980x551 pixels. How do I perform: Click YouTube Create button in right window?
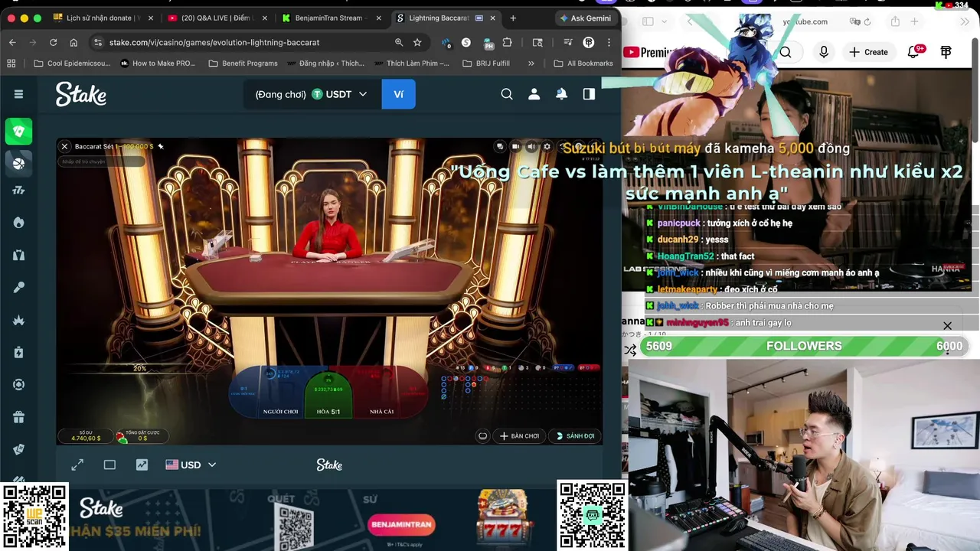tap(869, 52)
